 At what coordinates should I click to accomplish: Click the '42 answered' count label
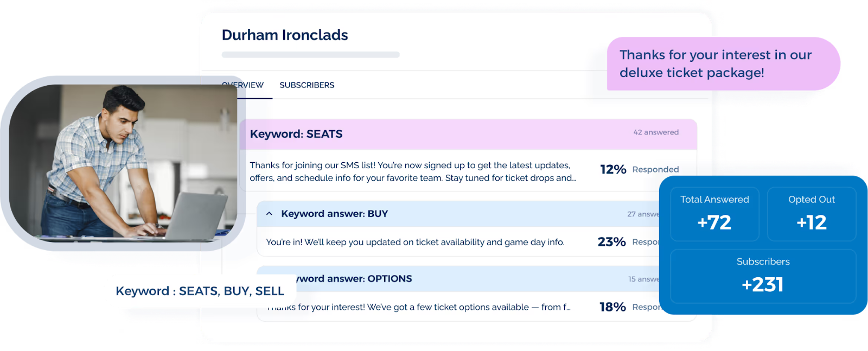coord(655,132)
